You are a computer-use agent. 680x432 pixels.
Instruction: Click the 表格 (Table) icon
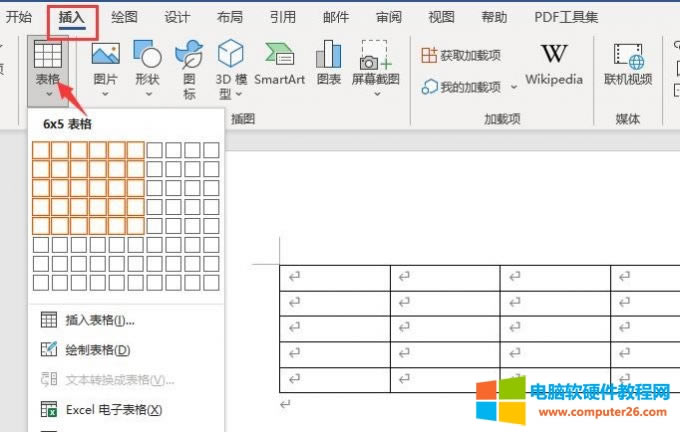tap(47, 57)
